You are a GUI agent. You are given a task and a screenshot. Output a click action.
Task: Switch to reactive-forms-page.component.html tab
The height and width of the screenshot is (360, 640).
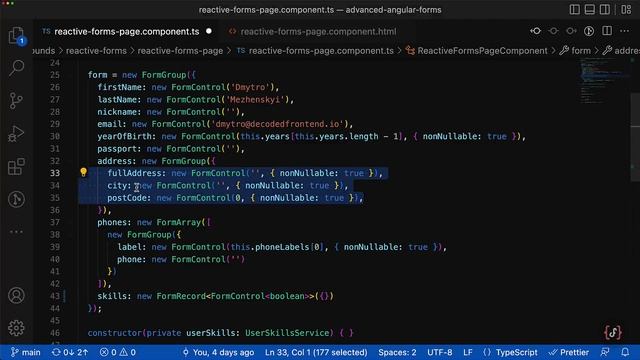[x=318, y=31]
